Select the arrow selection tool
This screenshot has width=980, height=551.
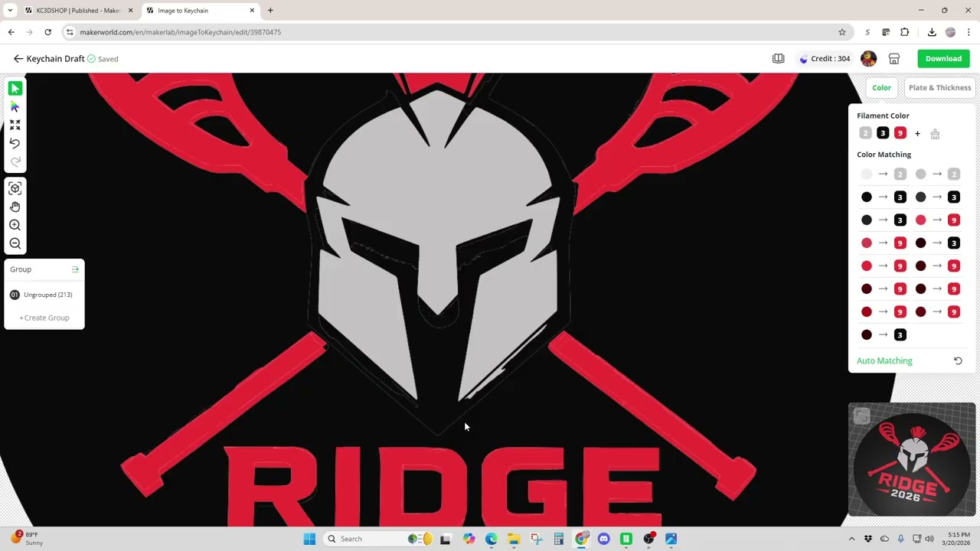[x=15, y=89]
